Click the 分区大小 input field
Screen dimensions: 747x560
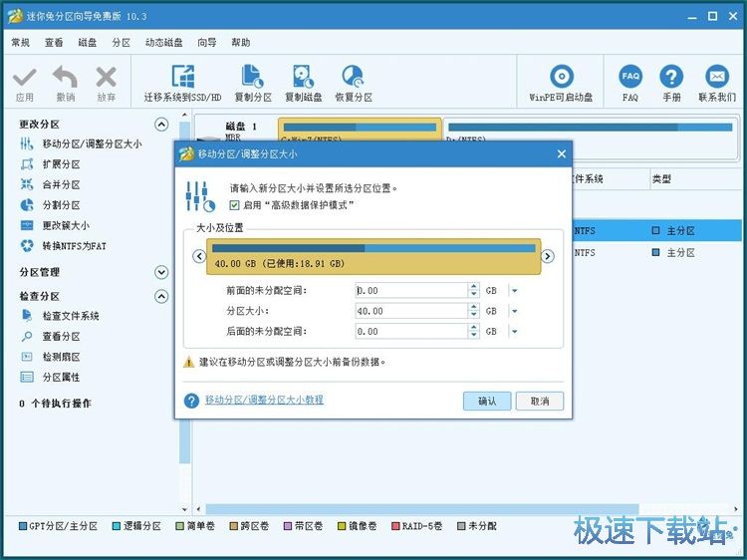pos(410,311)
